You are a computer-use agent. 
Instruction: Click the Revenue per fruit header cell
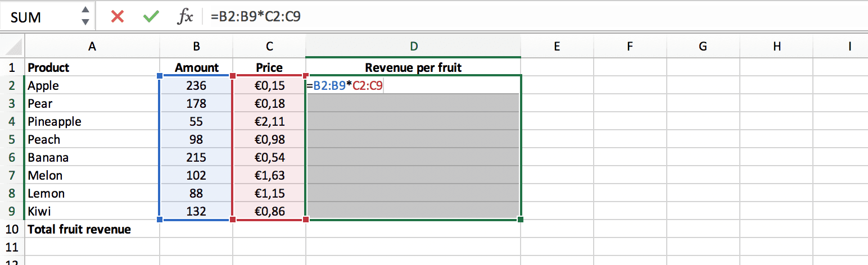pos(413,67)
